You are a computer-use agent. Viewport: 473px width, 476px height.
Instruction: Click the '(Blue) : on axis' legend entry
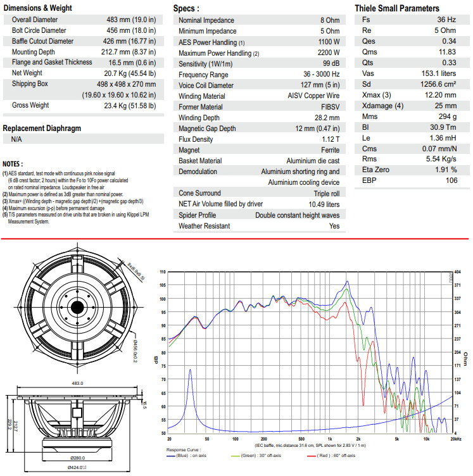pyautogui.click(x=186, y=456)
